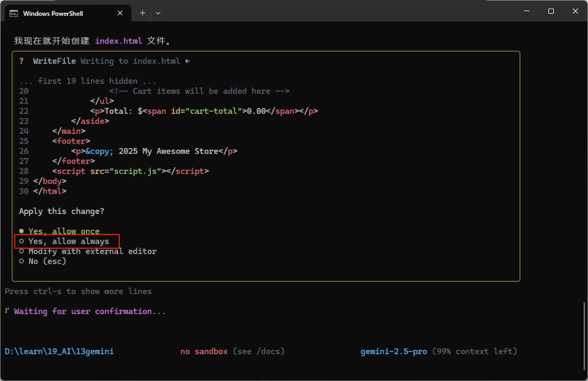Click the question mark icon before WriteFile
The height and width of the screenshot is (381, 588).
[21, 61]
